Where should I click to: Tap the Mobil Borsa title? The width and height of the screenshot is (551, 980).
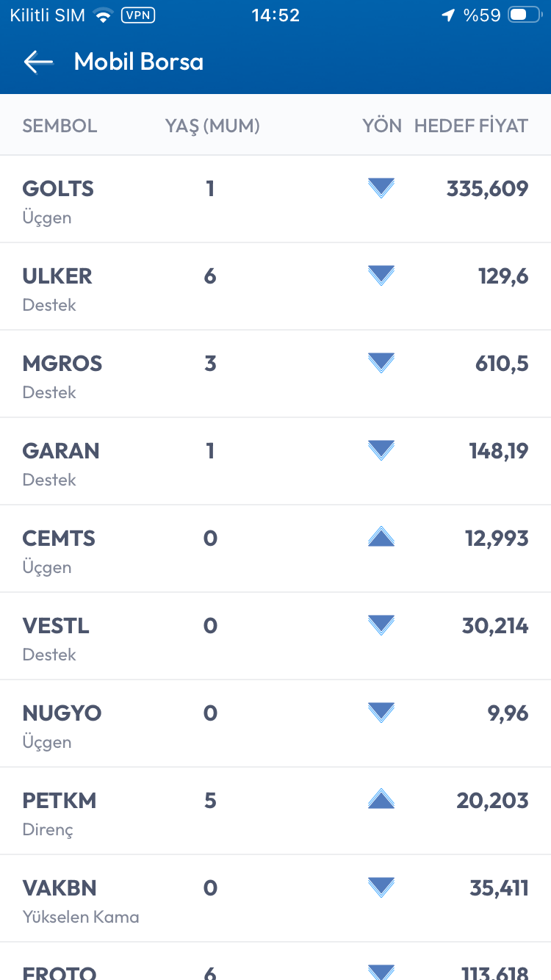coord(139,62)
